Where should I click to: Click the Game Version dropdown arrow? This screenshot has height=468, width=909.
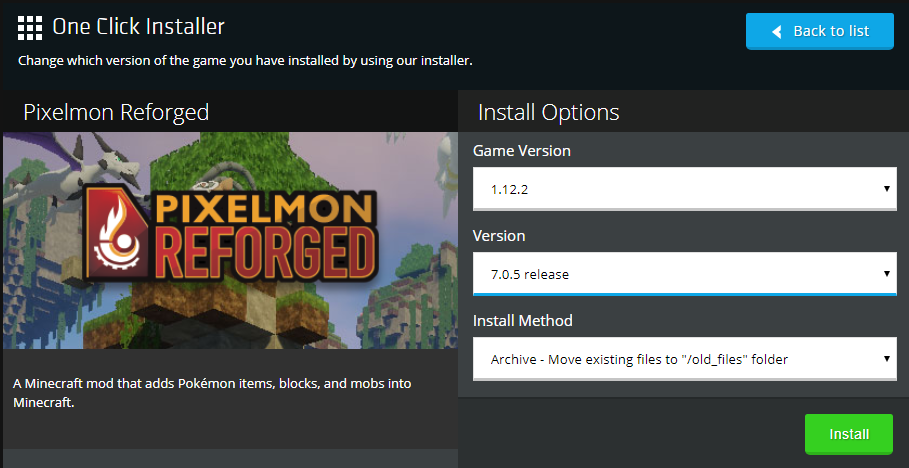click(x=886, y=189)
